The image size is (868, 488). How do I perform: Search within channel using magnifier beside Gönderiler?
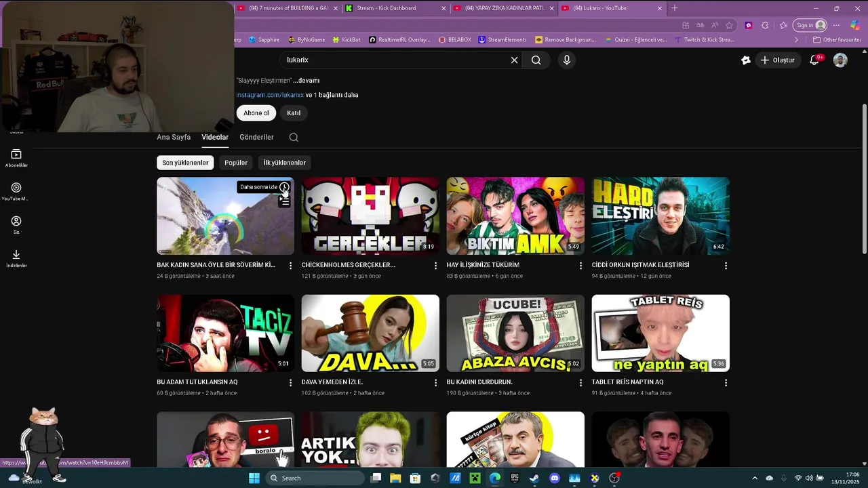coord(294,137)
